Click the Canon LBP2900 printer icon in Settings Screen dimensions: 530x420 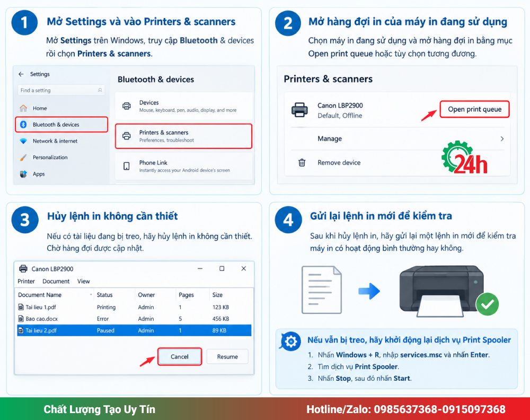click(299, 110)
